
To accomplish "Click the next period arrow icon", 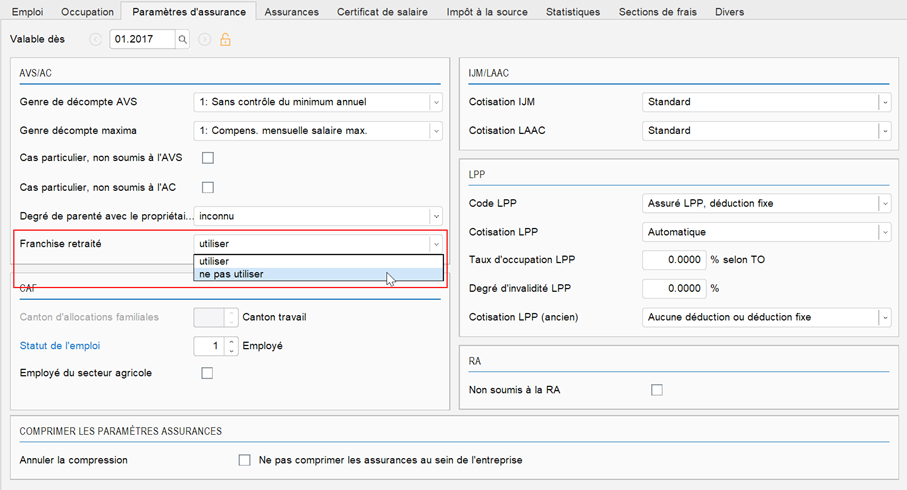I will pyautogui.click(x=204, y=39).
